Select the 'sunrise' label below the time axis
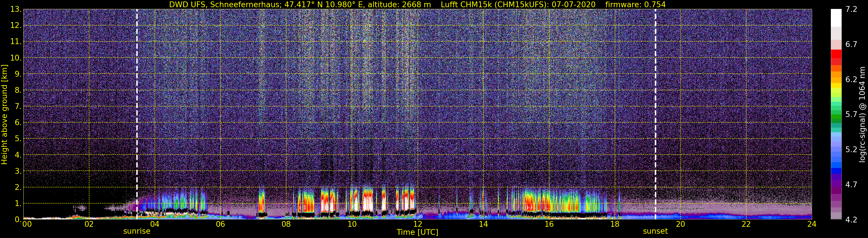868x238 pixels. pyautogui.click(x=137, y=231)
